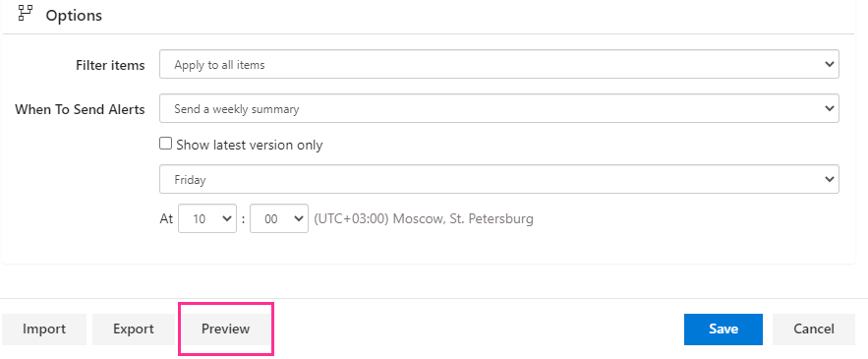
Task: Open the Friday day-of-week dropdown
Action: (x=498, y=179)
